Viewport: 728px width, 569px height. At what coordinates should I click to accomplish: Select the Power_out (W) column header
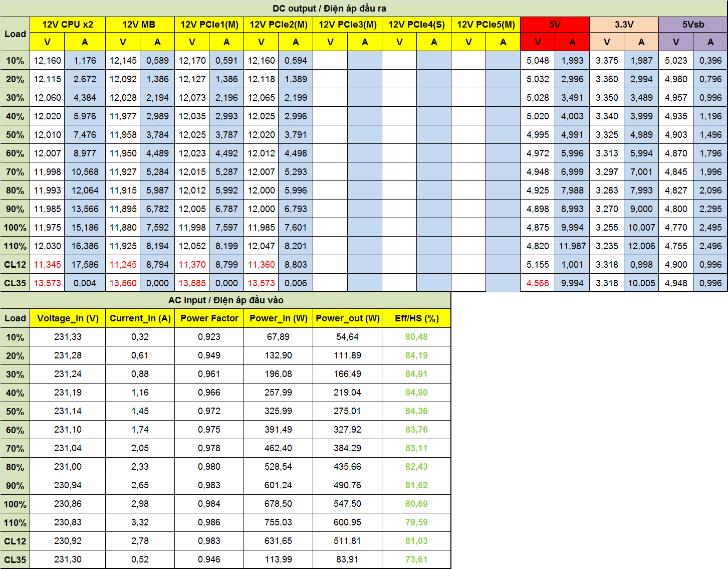(x=347, y=318)
